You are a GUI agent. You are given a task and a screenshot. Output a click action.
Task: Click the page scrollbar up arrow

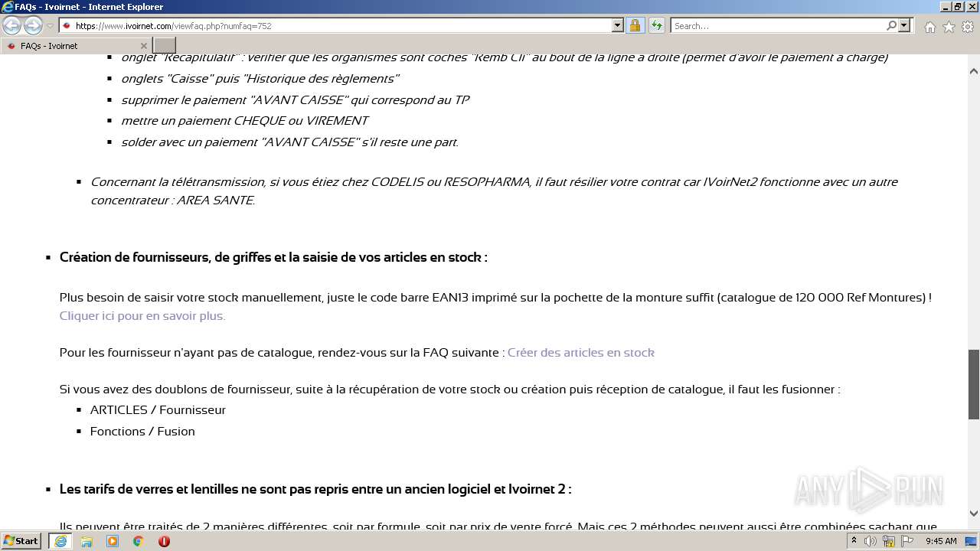(x=974, y=71)
